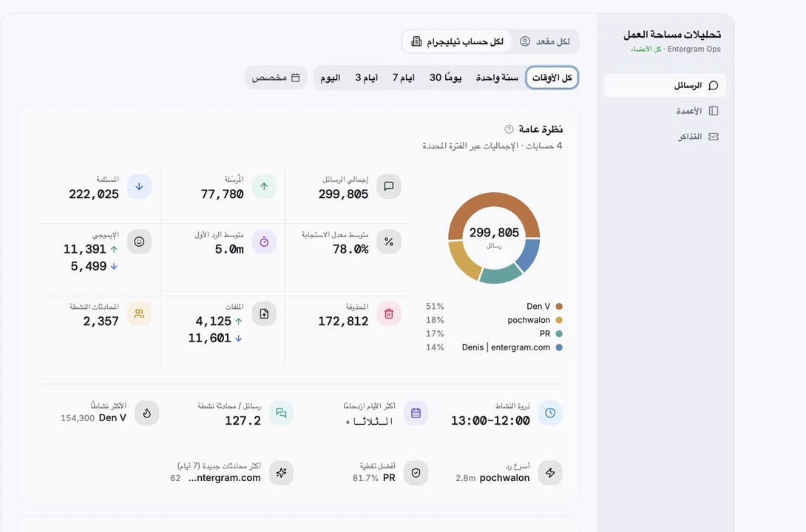Click the blue down arrow المستلمة icon
This screenshot has width=806, height=532.
pos(139,186)
